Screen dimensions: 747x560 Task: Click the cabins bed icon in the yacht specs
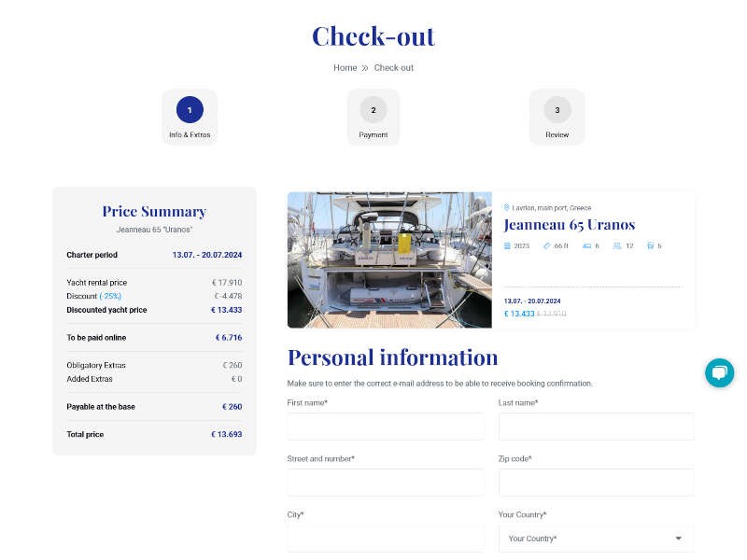click(x=587, y=245)
